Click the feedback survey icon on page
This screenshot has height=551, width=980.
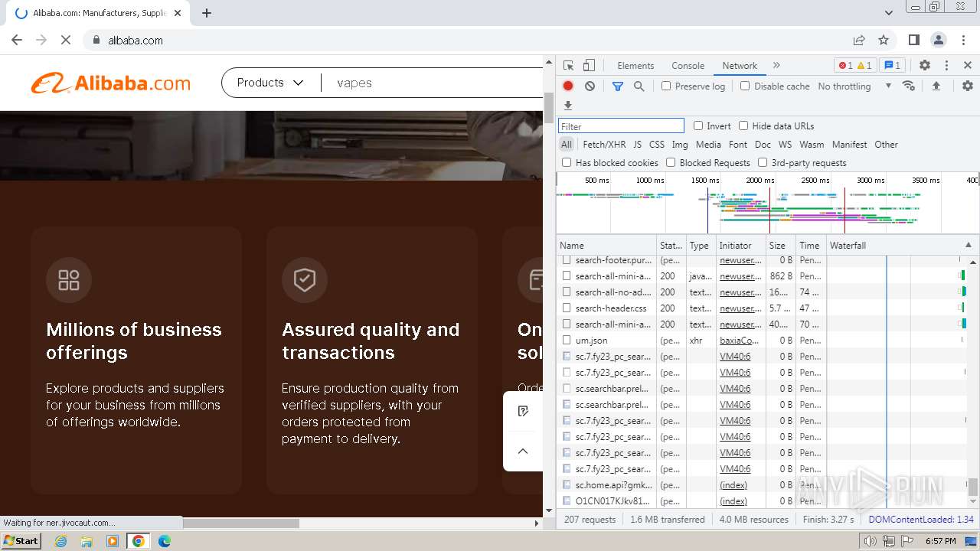(523, 411)
